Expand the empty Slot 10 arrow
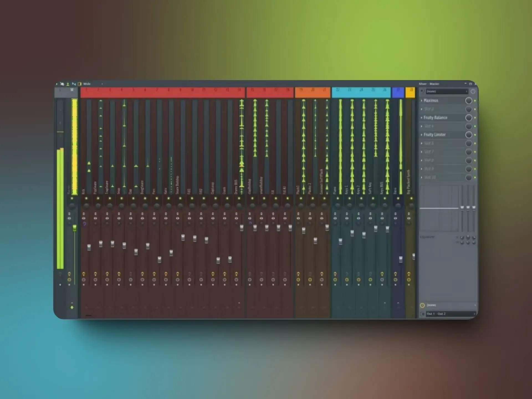 coord(421,177)
